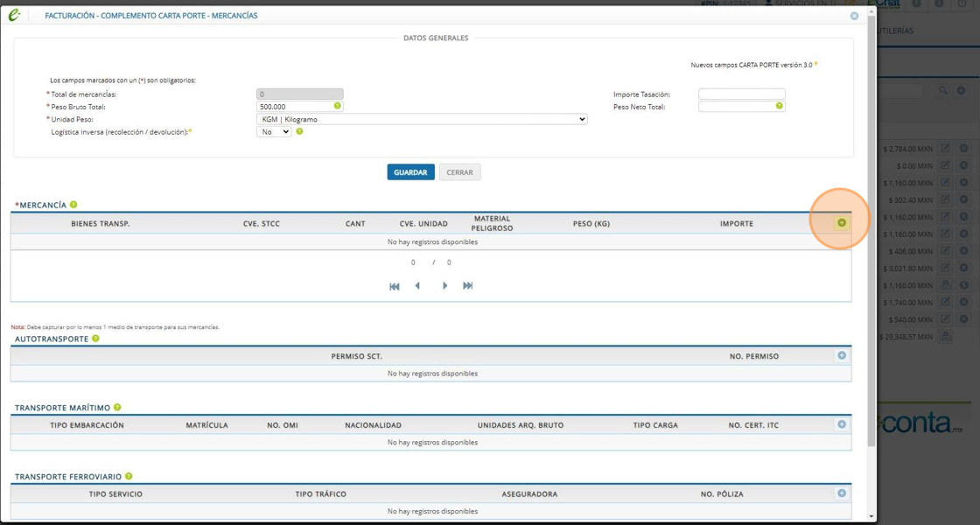Image resolution: width=980 pixels, height=525 pixels.
Task: Open the Logística inversa dropdown
Action: tap(274, 132)
